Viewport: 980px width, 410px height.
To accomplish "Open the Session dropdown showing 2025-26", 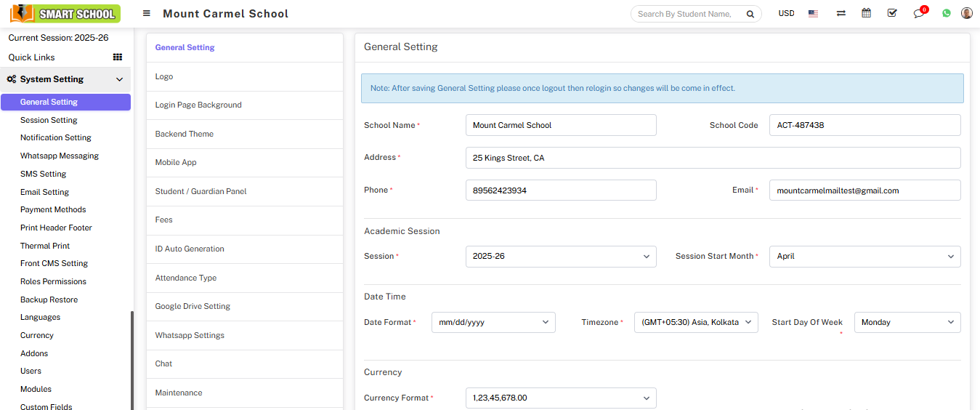I will coord(560,257).
